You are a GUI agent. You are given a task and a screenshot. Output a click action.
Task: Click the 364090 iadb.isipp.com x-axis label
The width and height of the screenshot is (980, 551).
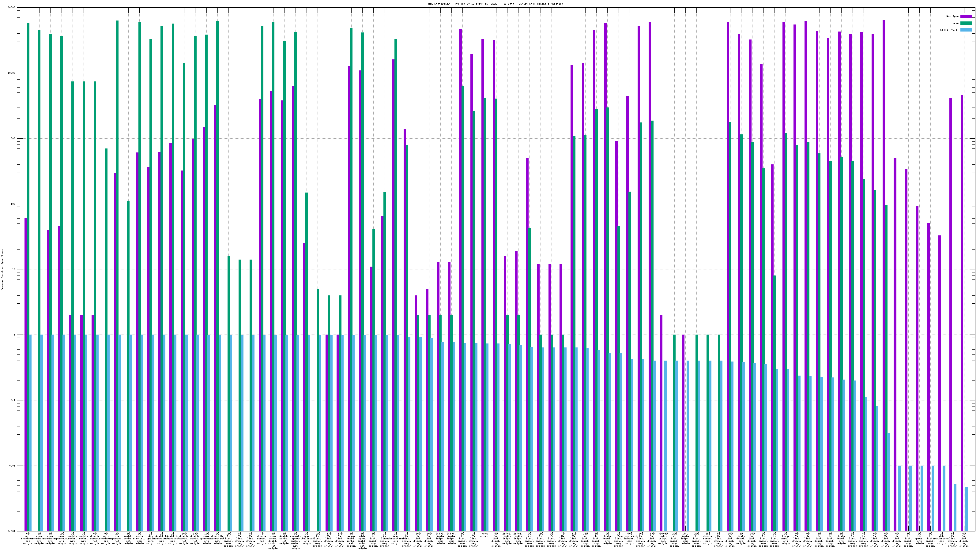point(663,538)
